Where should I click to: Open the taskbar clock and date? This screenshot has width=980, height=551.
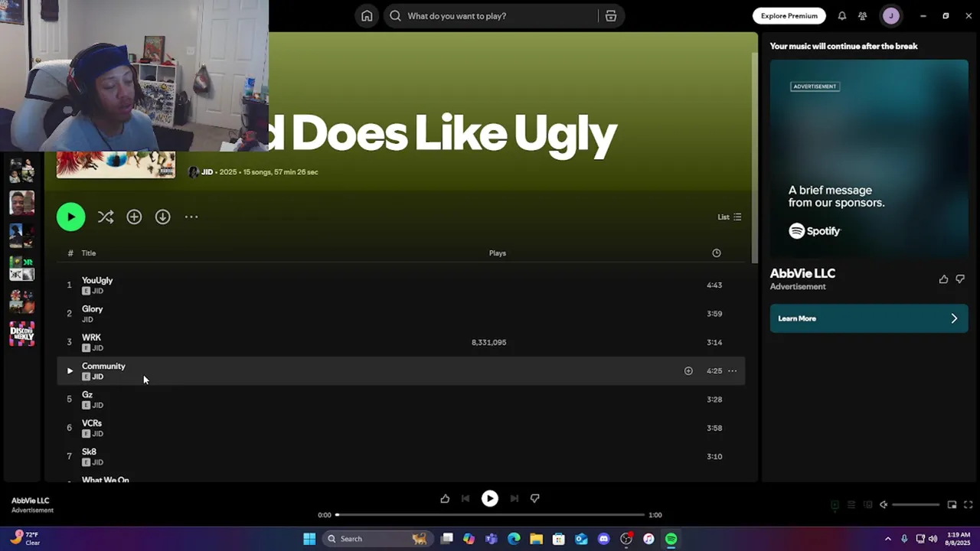(x=959, y=539)
